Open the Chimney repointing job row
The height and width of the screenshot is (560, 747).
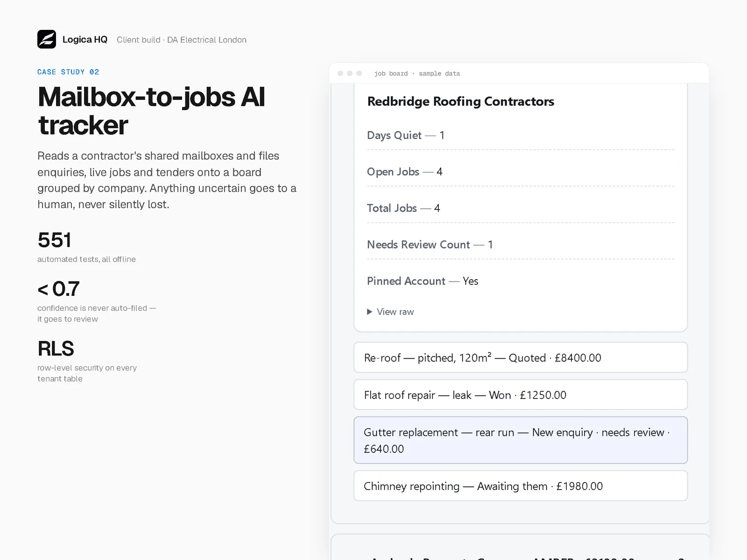[x=521, y=486]
